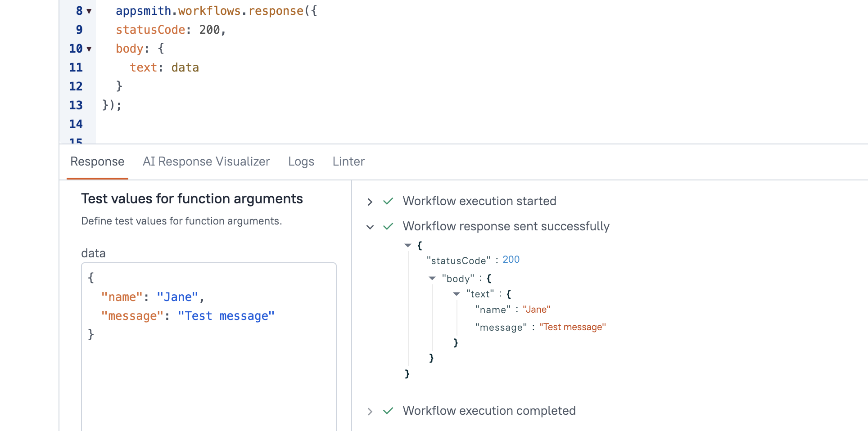Switch to the Response tab
This screenshot has height=431, width=868.
(x=97, y=162)
